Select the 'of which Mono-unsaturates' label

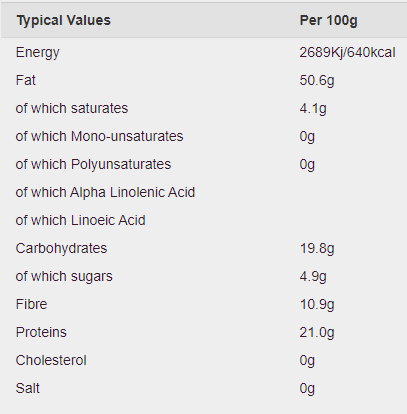coord(99,136)
